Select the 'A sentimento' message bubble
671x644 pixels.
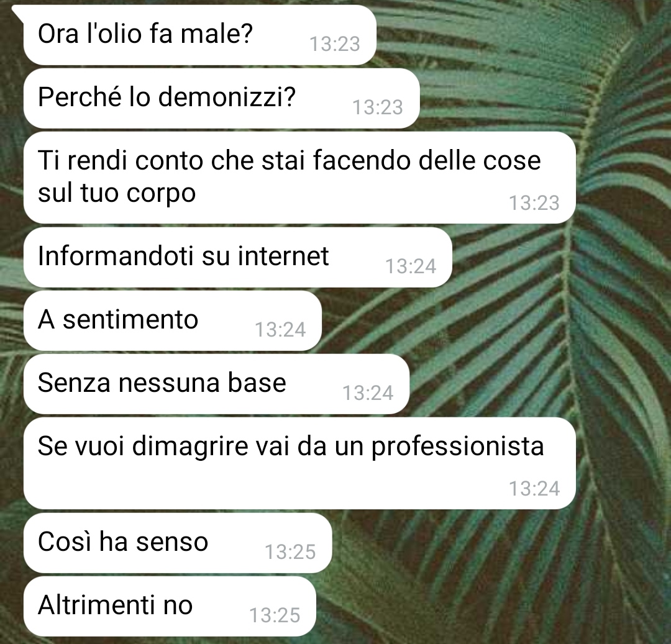172,320
